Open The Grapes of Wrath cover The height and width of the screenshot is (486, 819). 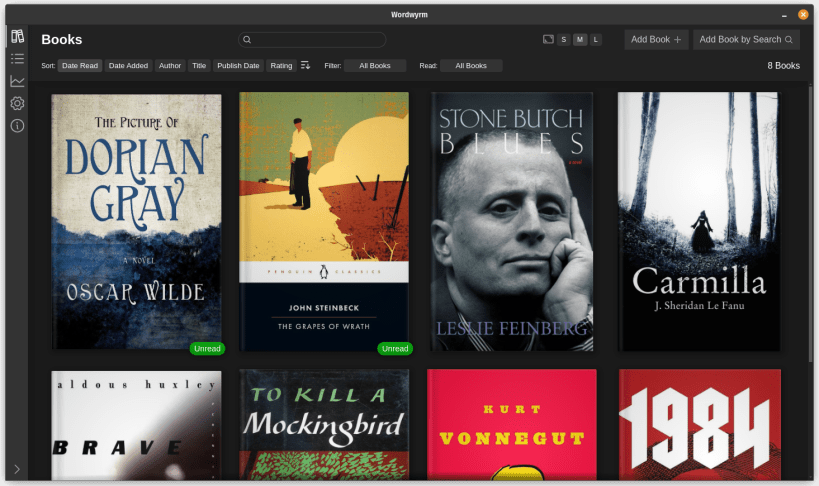tap(324, 222)
